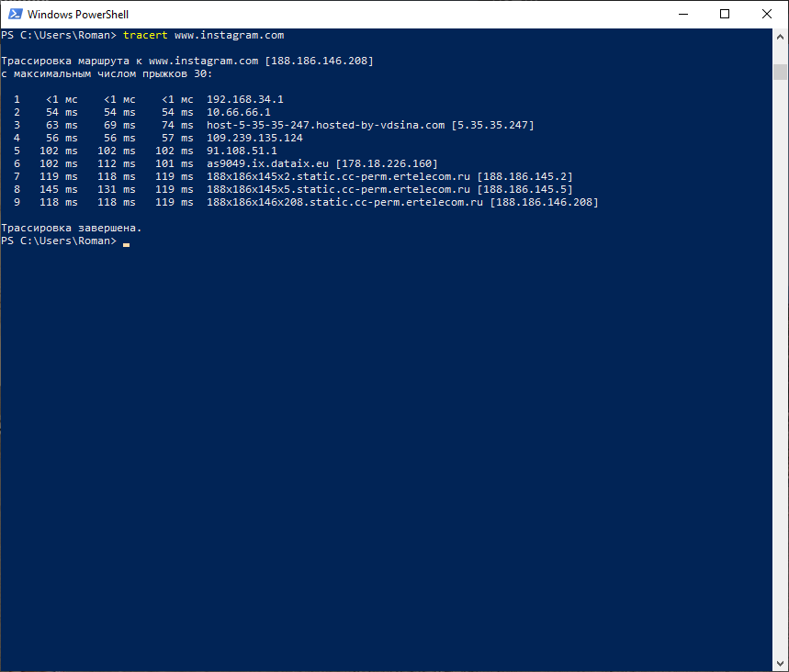Click the [188.186.145.2] IP address

click(x=524, y=176)
